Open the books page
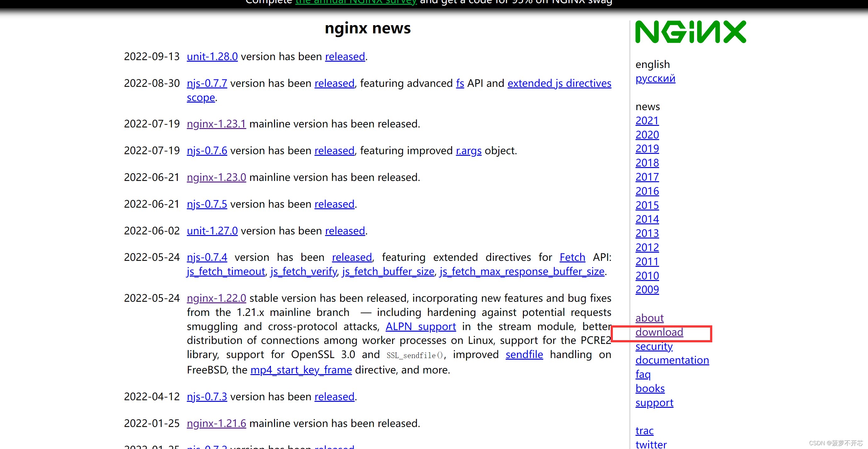Image resolution: width=868 pixels, height=449 pixels. point(650,389)
